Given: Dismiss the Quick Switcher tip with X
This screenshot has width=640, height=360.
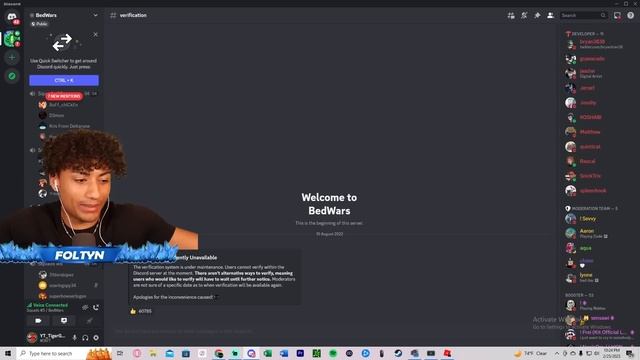Looking at the screenshot, I should click(x=96, y=35).
